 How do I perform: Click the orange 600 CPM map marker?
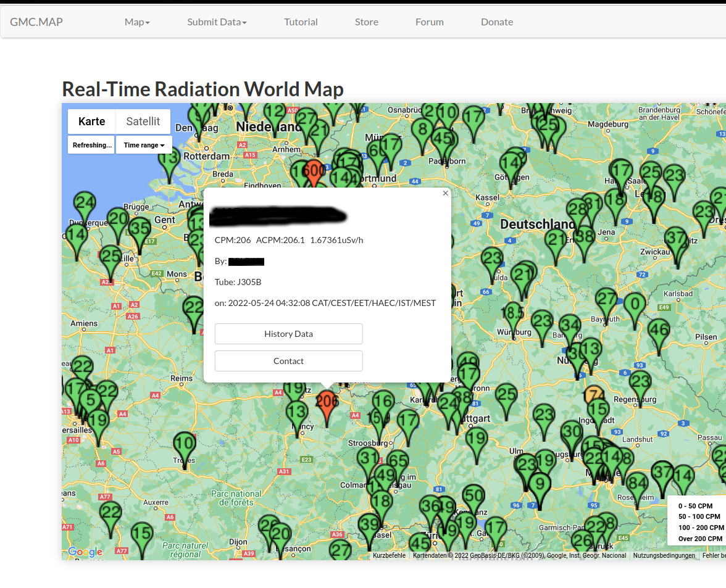click(315, 172)
